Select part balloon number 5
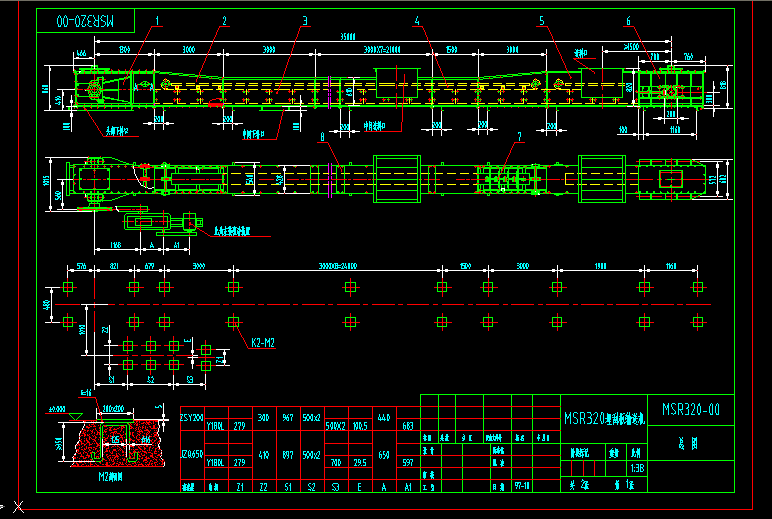Viewport: 772px width, 519px height. (540, 20)
